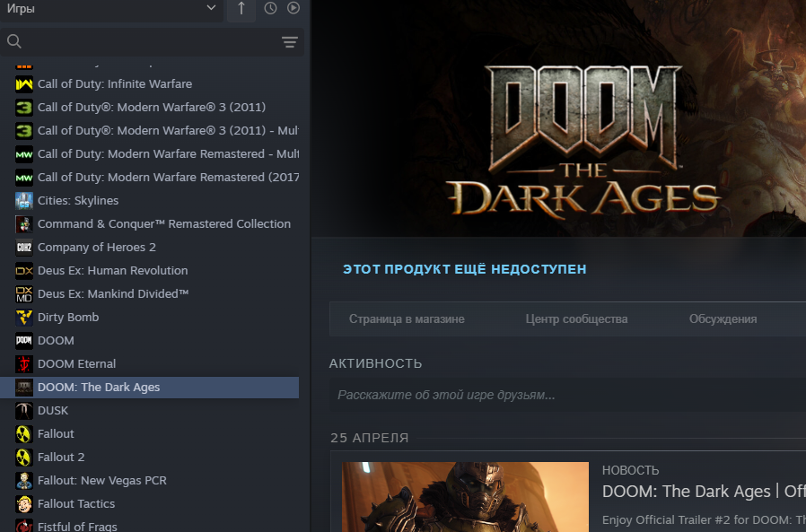This screenshot has height=532, width=806.
Task: Switch to the Обсуждения tab
Action: pyautogui.click(x=723, y=319)
